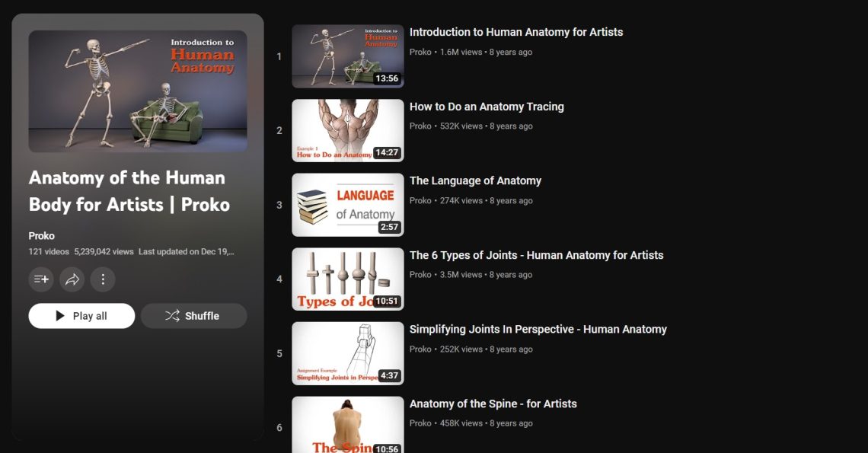868x453 pixels.
Task: Click the large playlist cover thumbnail
Action: click(137, 91)
